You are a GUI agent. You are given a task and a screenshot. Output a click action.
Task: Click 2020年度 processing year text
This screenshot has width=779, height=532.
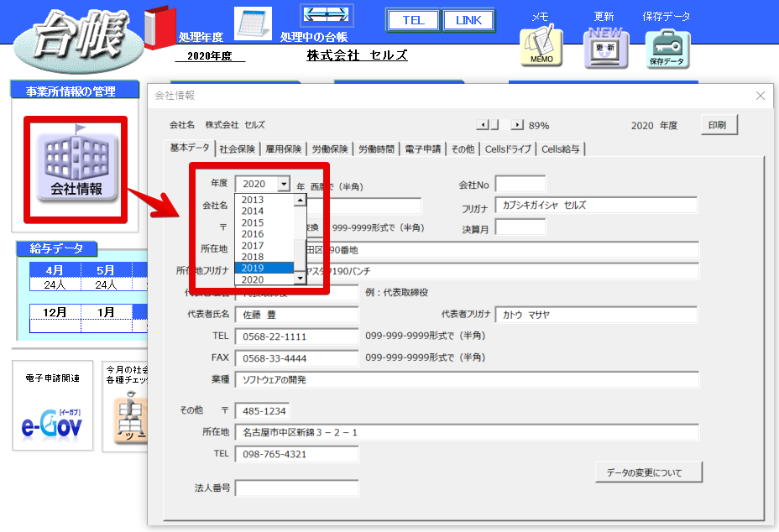pyautogui.click(x=210, y=56)
